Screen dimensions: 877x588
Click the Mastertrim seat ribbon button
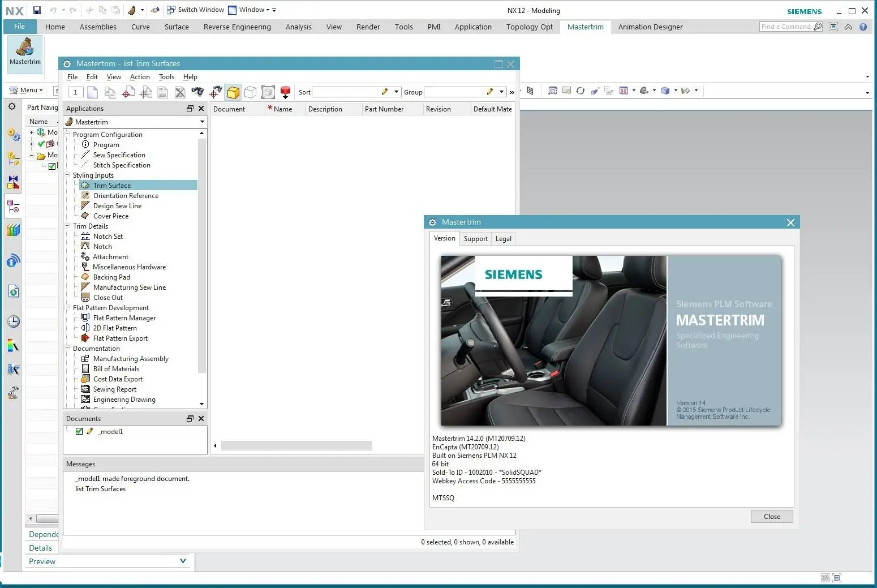click(x=25, y=54)
